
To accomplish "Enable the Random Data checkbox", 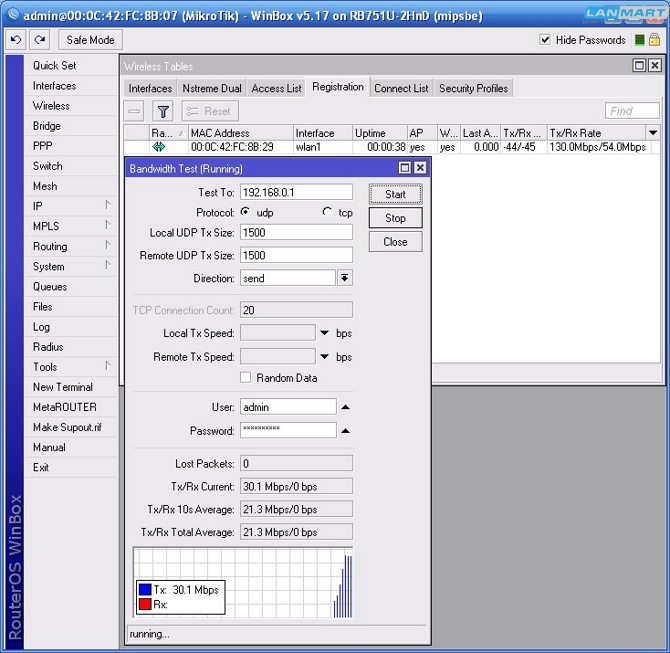I will [245, 377].
